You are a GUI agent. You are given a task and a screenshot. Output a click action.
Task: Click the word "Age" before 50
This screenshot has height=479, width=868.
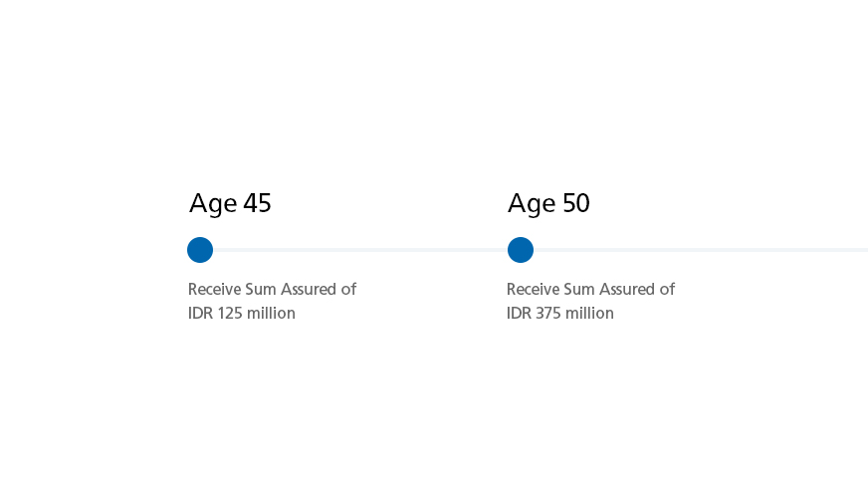(x=532, y=204)
